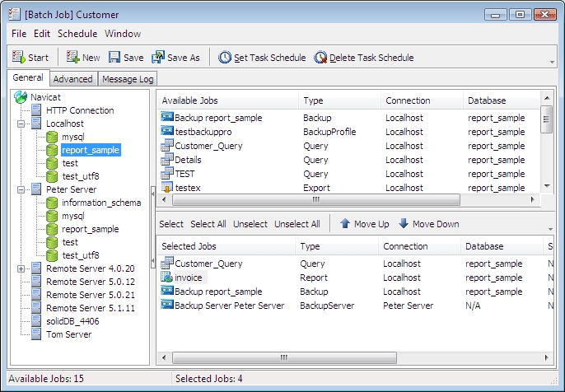Click Available Jobs scroll down arrow
This screenshot has width=565, height=392.
pyautogui.click(x=547, y=186)
